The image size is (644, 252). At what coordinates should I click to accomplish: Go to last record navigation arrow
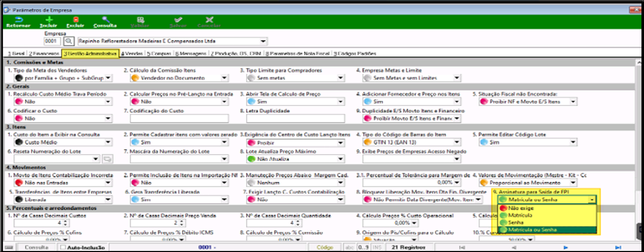618,247
